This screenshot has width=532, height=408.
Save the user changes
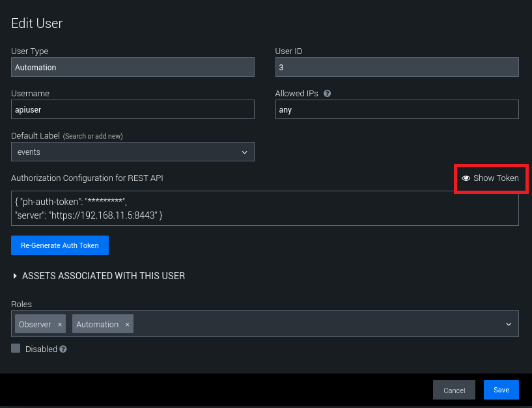(x=501, y=390)
